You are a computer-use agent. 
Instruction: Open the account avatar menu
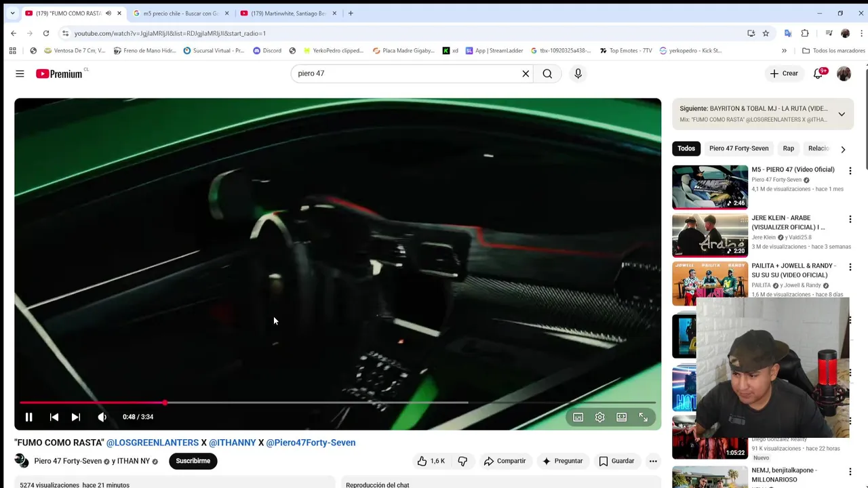844,73
